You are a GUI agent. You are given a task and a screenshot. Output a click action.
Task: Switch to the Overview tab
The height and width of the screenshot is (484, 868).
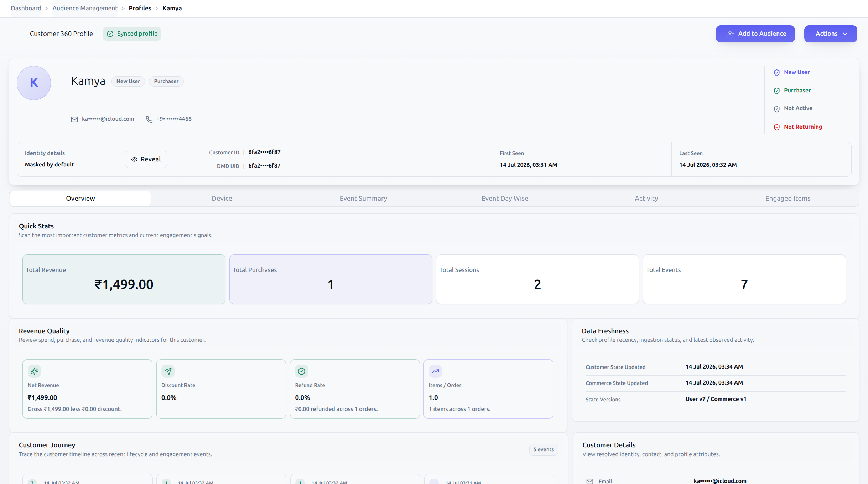tap(80, 199)
